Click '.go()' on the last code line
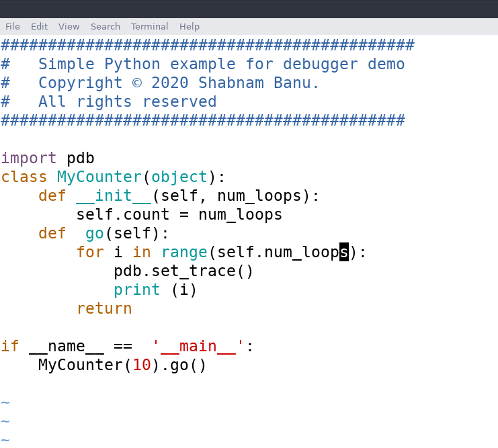The height and width of the screenshot is (448, 498). coord(183,365)
